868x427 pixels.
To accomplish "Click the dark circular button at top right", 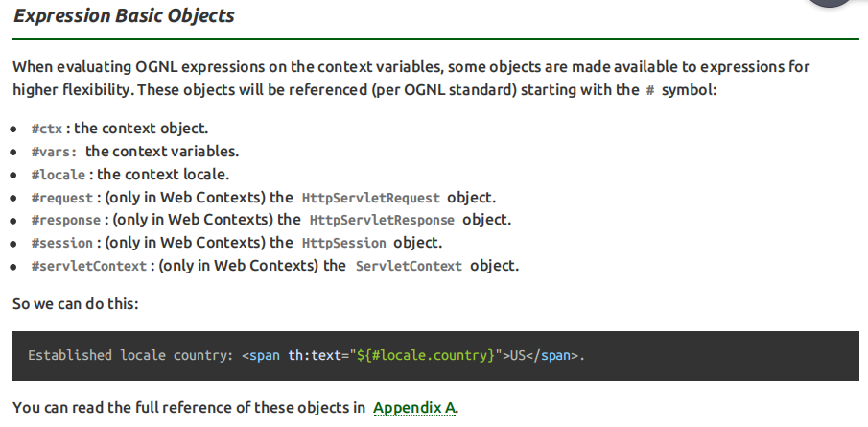I will (830, 2).
